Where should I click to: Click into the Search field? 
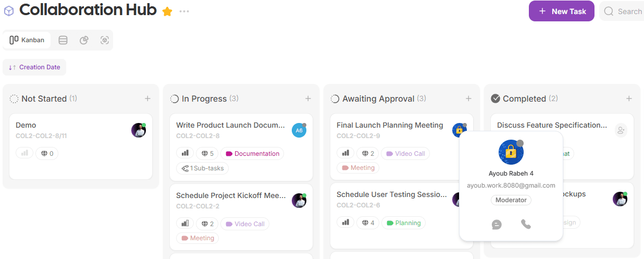point(625,11)
